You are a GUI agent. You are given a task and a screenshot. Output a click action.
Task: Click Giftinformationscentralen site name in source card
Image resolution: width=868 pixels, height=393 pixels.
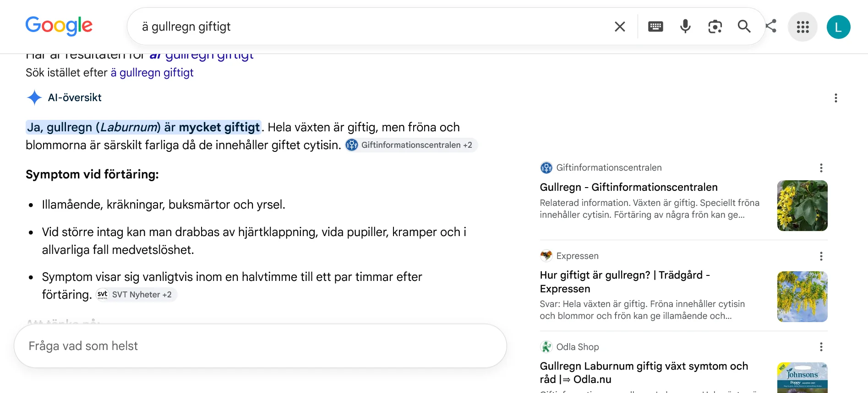(x=609, y=168)
